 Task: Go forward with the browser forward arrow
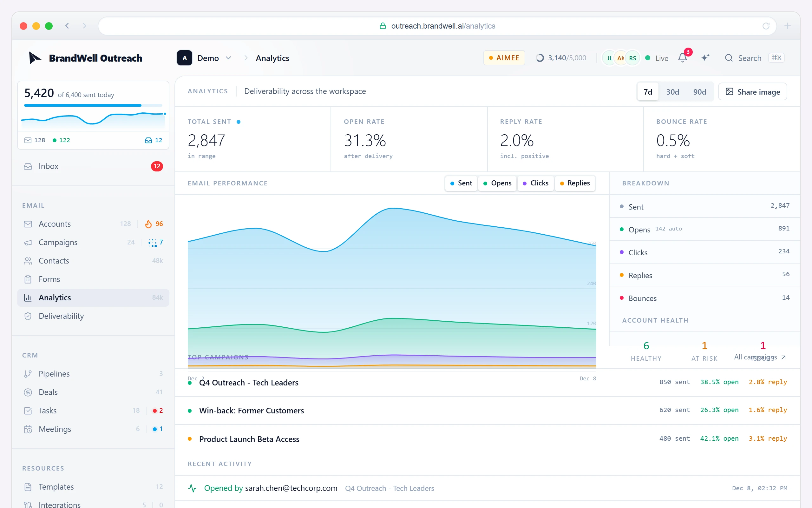click(85, 26)
